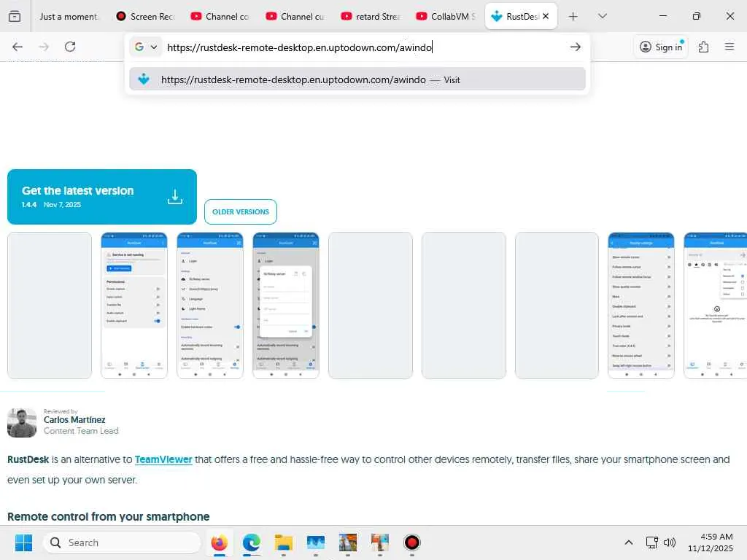Open the display settings list screenshot thumbnail

tap(641, 306)
